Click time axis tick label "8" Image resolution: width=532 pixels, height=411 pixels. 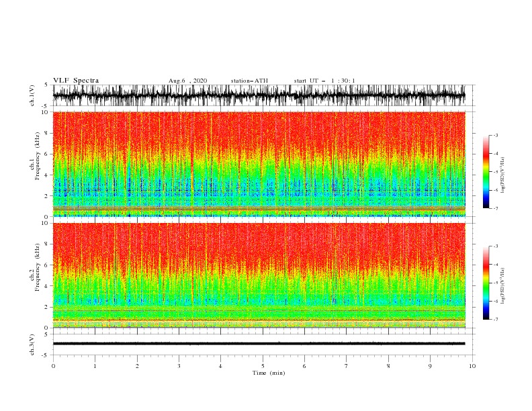[x=388, y=366]
